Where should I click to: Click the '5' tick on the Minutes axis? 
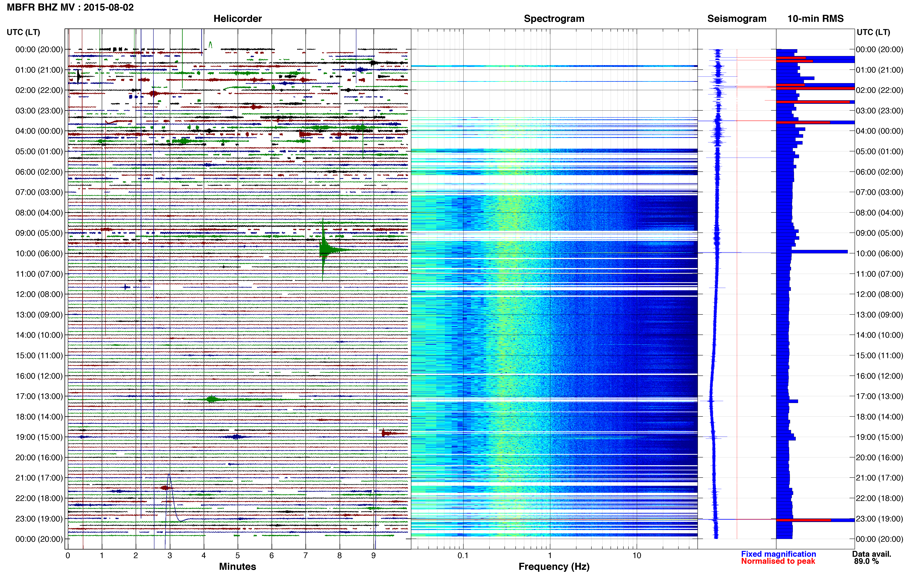238,555
